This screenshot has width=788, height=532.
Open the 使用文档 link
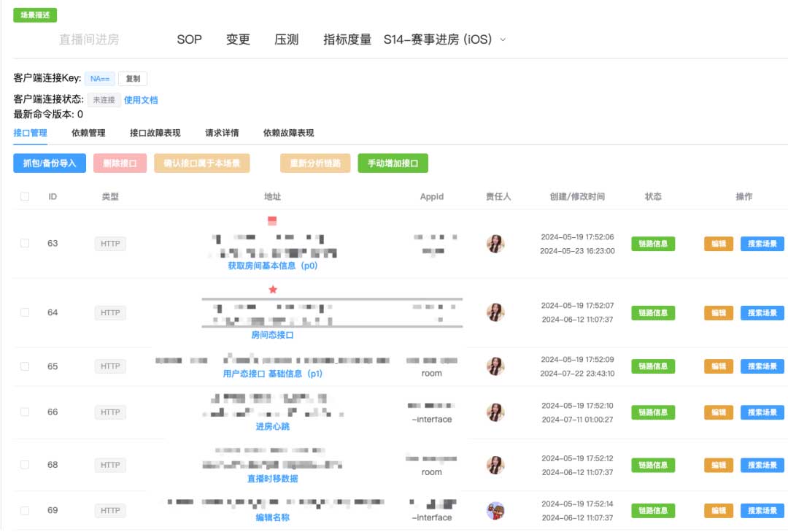[x=141, y=100]
